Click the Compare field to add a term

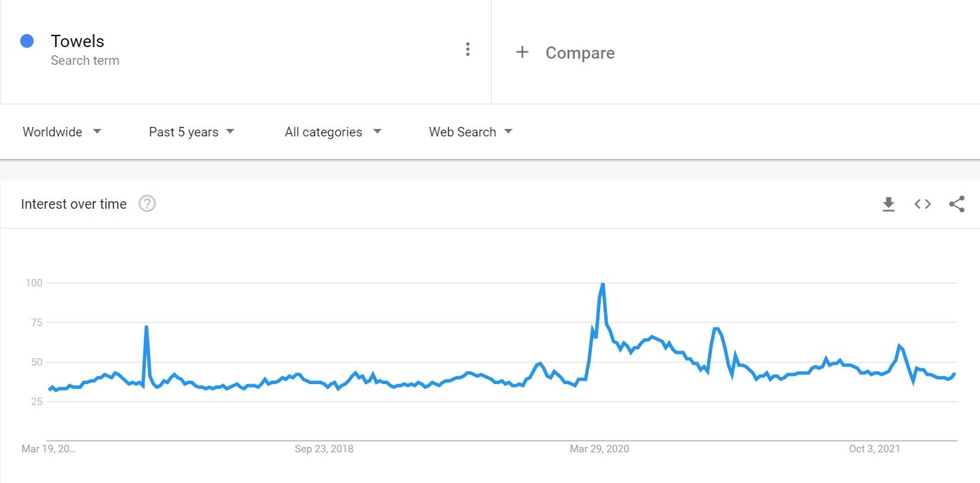coord(579,53)
